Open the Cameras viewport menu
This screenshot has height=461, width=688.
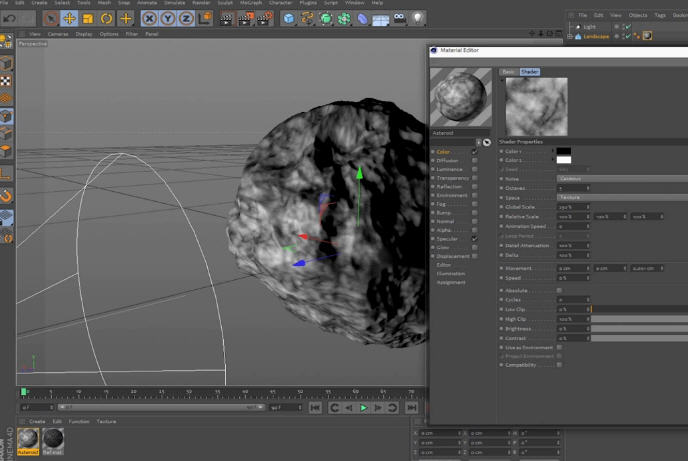[x=58, y=34]
